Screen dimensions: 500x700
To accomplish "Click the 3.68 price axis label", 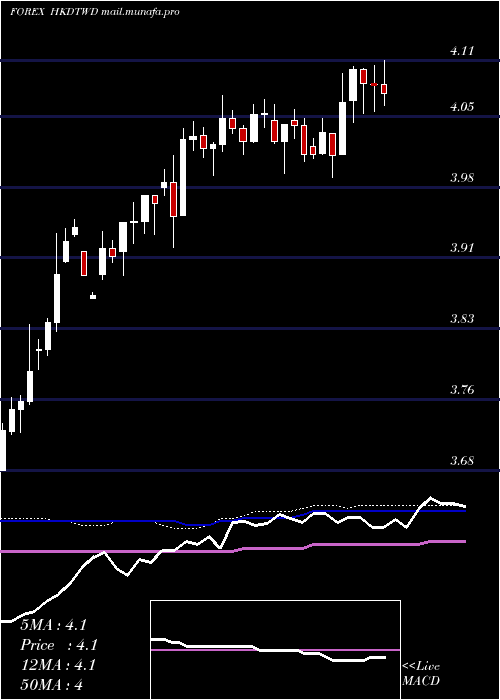I will coord(461,460).
